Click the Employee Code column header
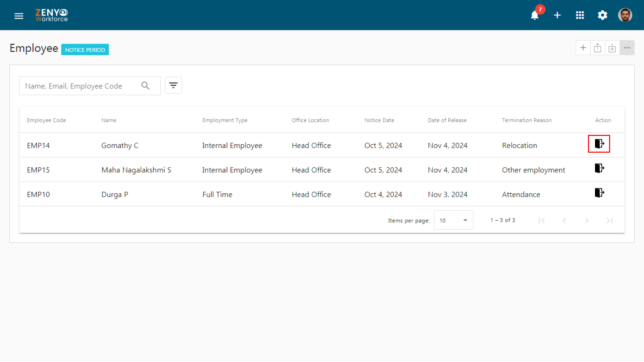 tap(46, 120)
